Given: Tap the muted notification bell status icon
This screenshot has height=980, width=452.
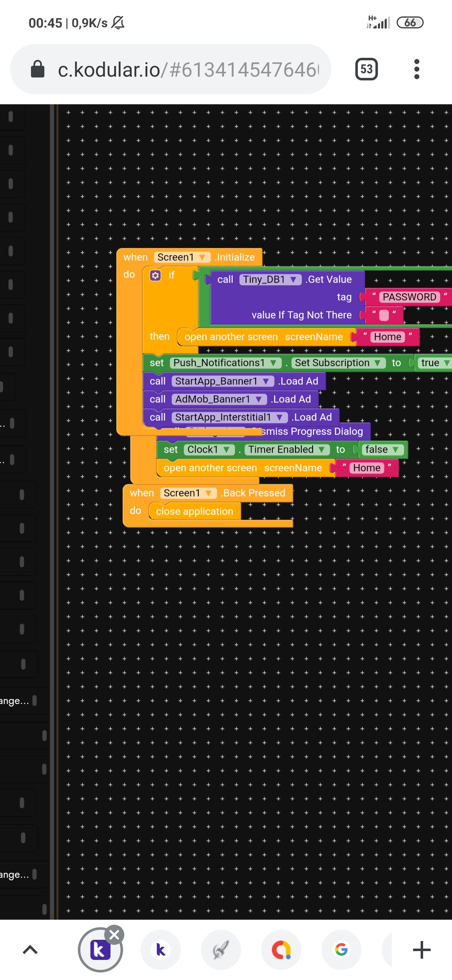Looking at the screenshot, I should pos(118,23).
